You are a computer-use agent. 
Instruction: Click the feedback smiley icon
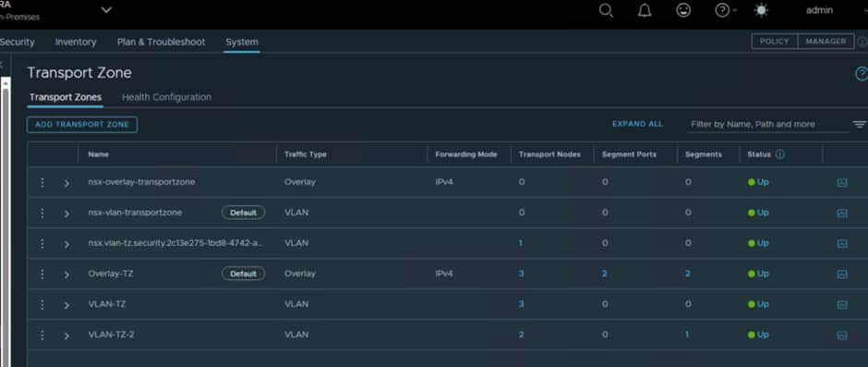[x=683, y=10]
